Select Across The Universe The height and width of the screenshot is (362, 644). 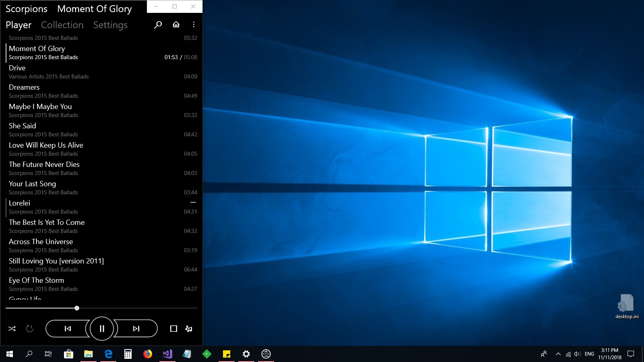(x=41, y=242)
